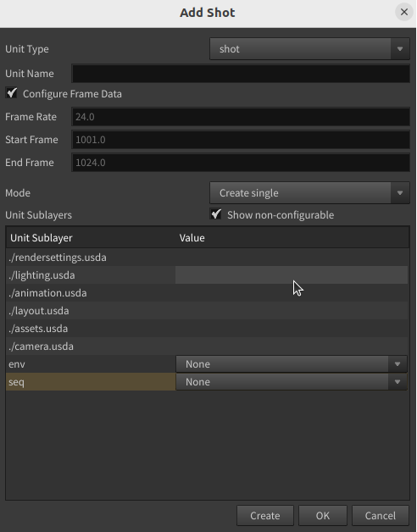Toggle the Configure Frame Data checkbox
The width and height of the screenshot is (417, 532).
[x=12, y=93]
